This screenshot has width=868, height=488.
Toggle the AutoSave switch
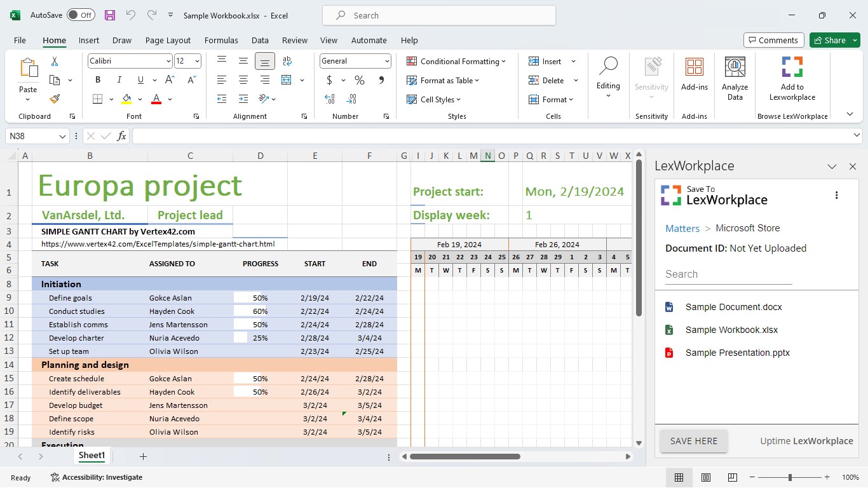click(80, 15)
